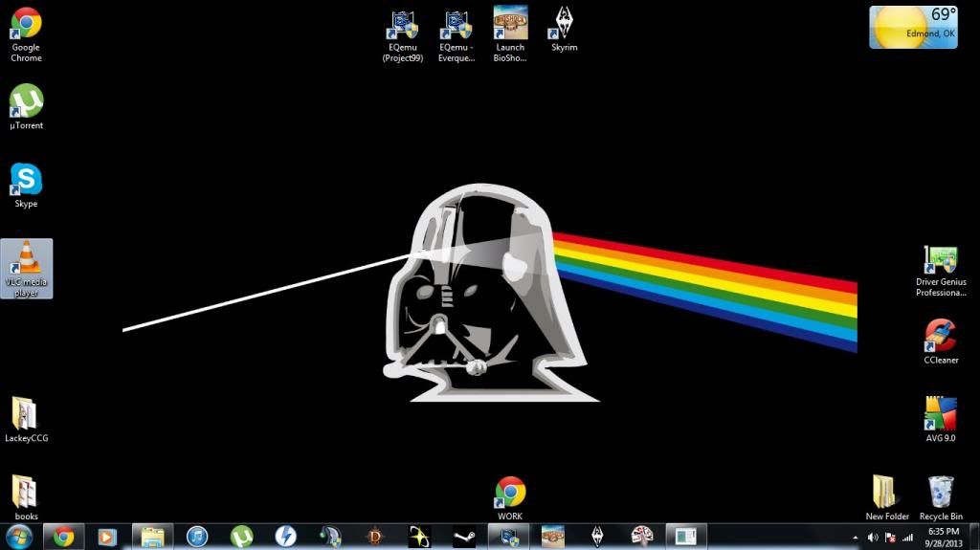Open Steam from the taskbar
Image resolution: width=980 pixels, height=550 pixels.
point(463,537)
